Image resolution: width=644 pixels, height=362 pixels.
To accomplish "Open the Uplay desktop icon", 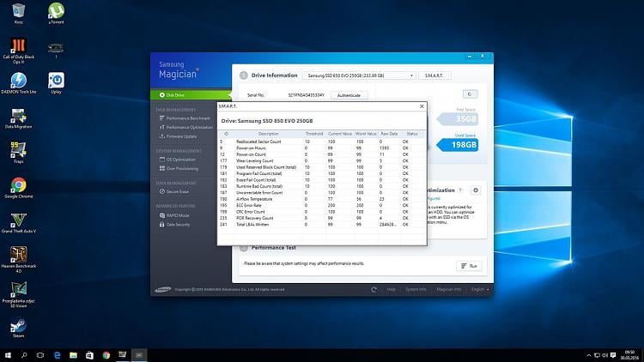I will (x=56, y=83).
